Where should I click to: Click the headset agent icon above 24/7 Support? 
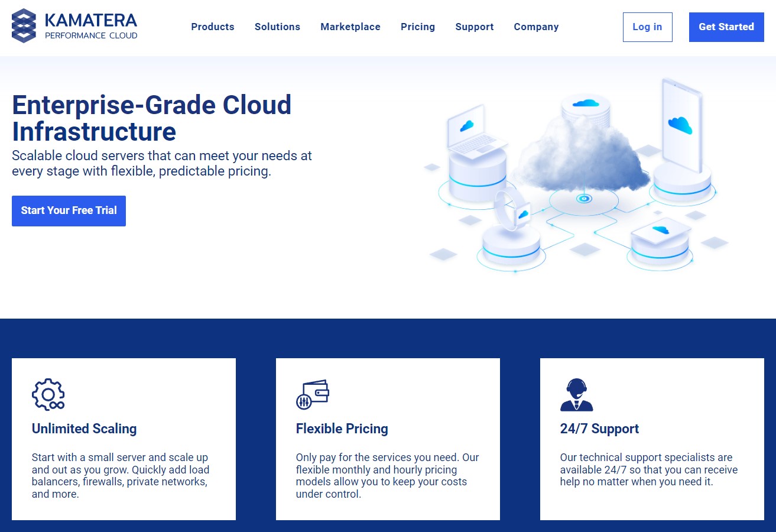click(x=576, y=394)
